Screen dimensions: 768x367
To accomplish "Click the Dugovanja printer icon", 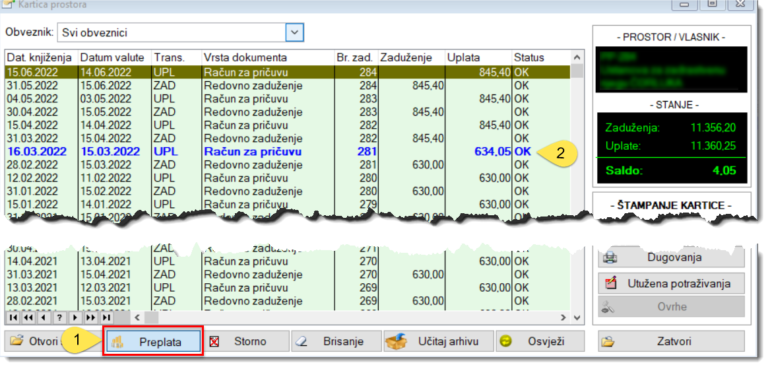I will coord(609,257).
